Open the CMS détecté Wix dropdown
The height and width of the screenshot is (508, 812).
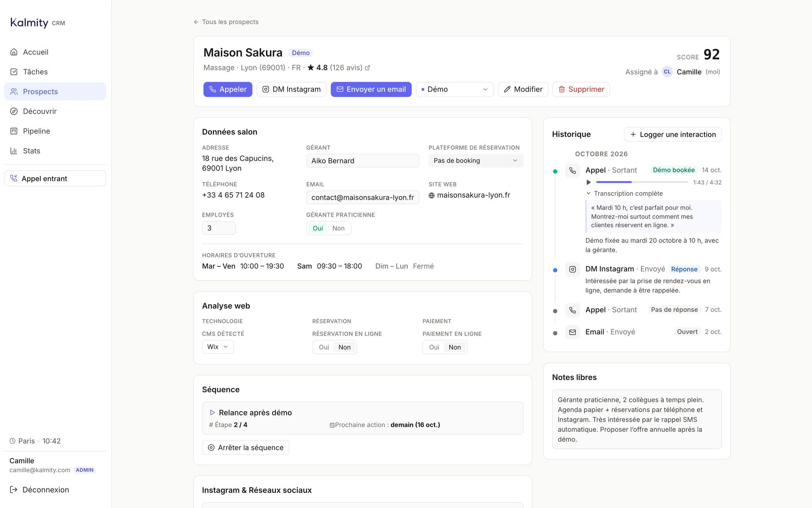pyautogui.click(x=218, y=347)
